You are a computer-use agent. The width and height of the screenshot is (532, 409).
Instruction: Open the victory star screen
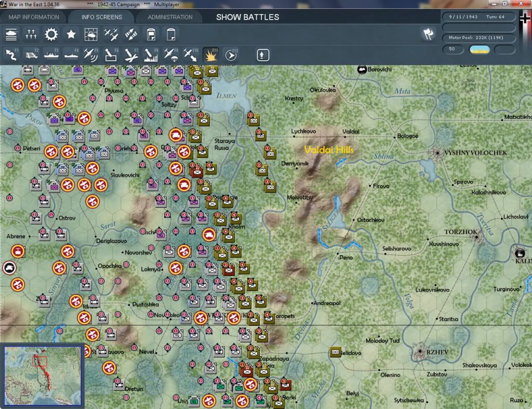point(71,35)
